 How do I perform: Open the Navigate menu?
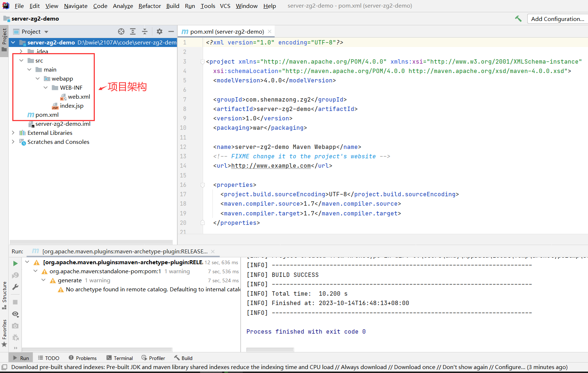point(76,6)
